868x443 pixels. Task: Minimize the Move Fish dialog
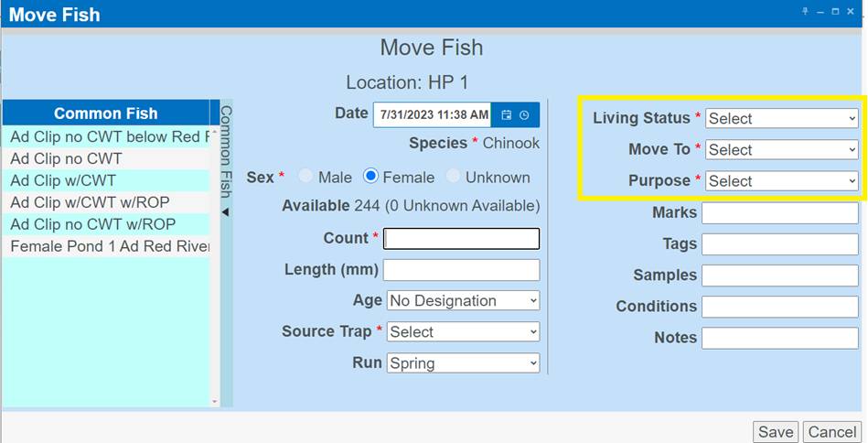tap(820, 11)
